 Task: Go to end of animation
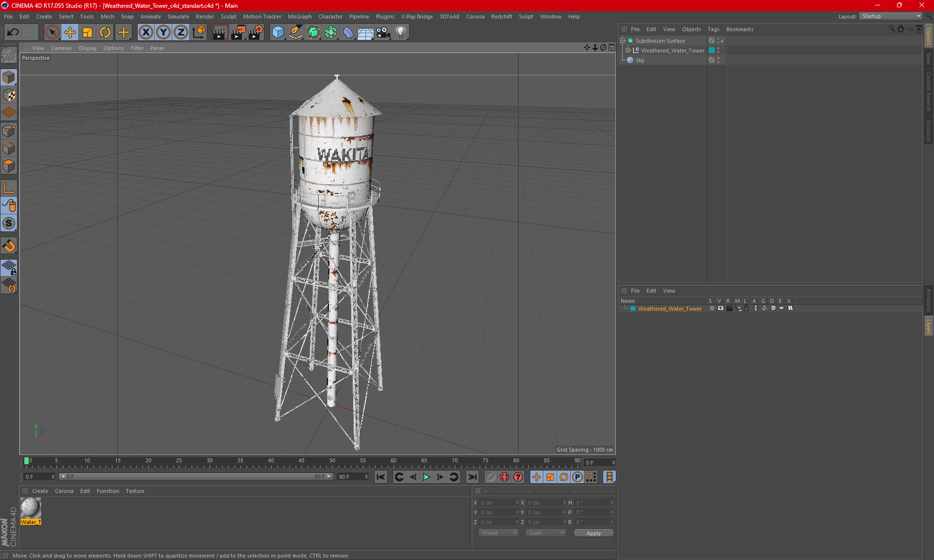472,477
